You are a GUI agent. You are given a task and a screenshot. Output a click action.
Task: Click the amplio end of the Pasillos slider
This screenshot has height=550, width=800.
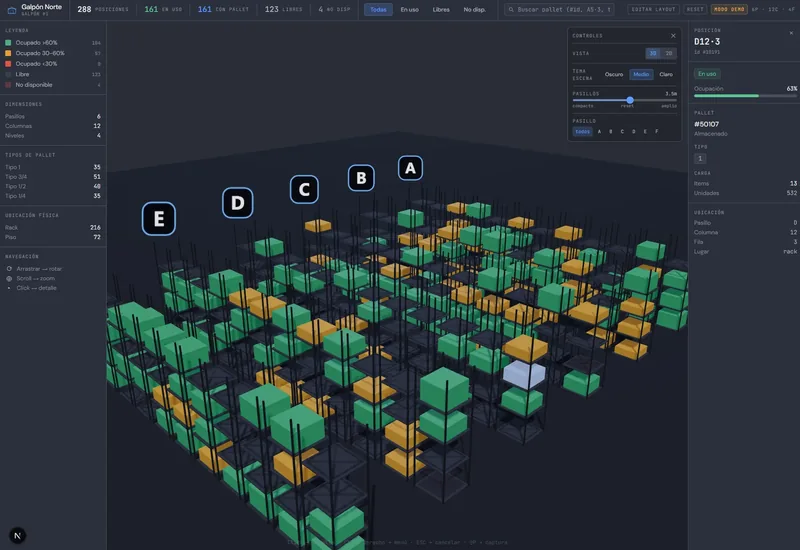(x=668, y=106)
